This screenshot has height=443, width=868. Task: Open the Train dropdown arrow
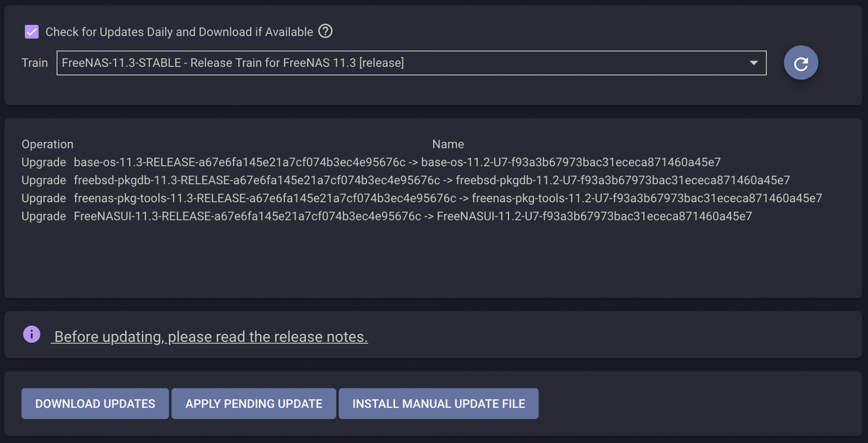click(753, 63)
